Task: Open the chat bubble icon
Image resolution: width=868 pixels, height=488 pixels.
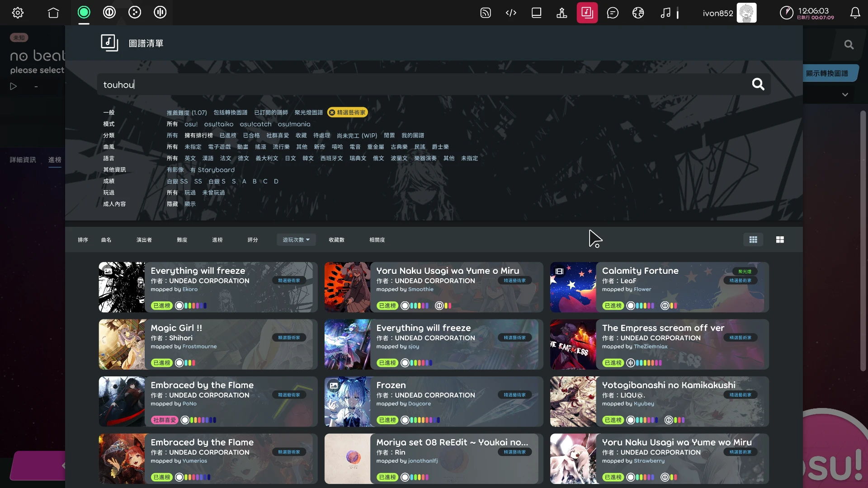Action: click(613, 13)
